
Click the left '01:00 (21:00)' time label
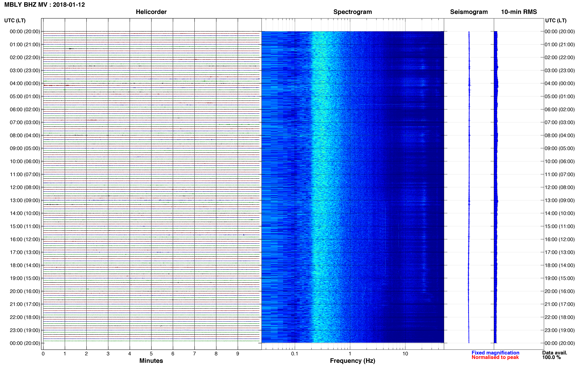[x=25, y=45]
